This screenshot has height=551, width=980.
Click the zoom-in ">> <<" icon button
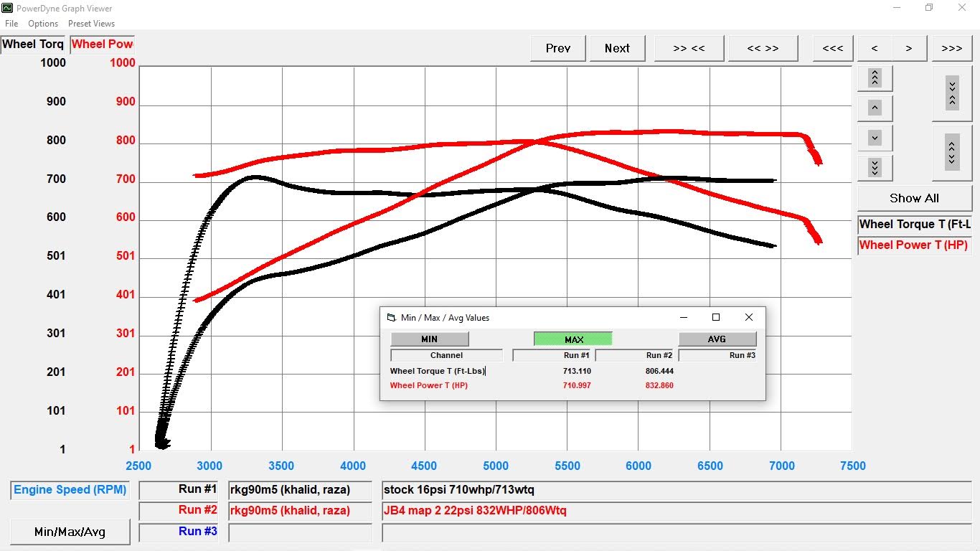688,48
